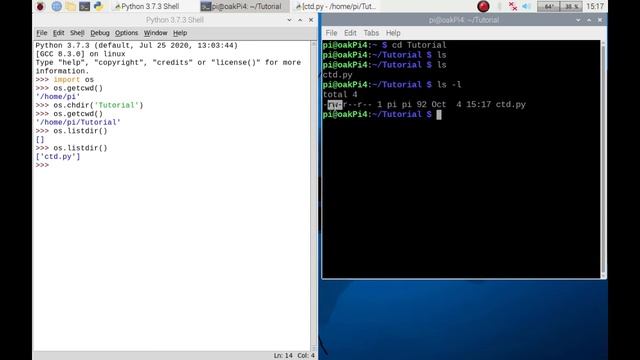
Task: Open the Shell menu in IDLE
Action: pyautogui.click(x=77, y=33)
